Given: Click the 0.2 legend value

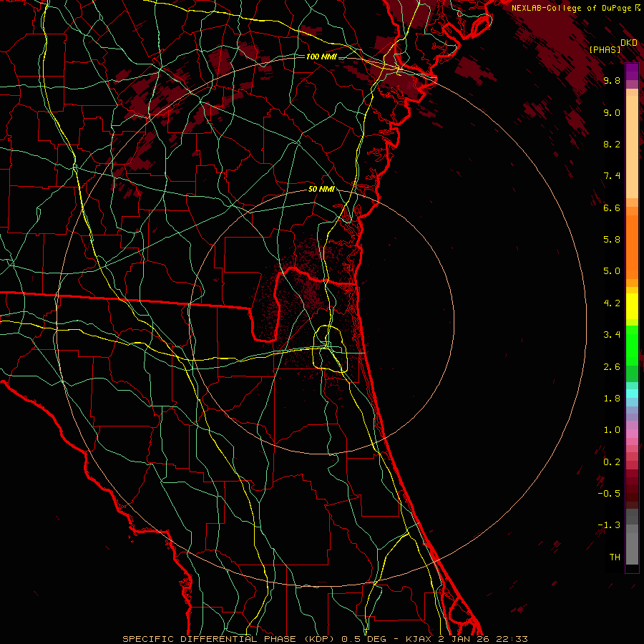Looking at the screenshot, I should pos(612,462).
